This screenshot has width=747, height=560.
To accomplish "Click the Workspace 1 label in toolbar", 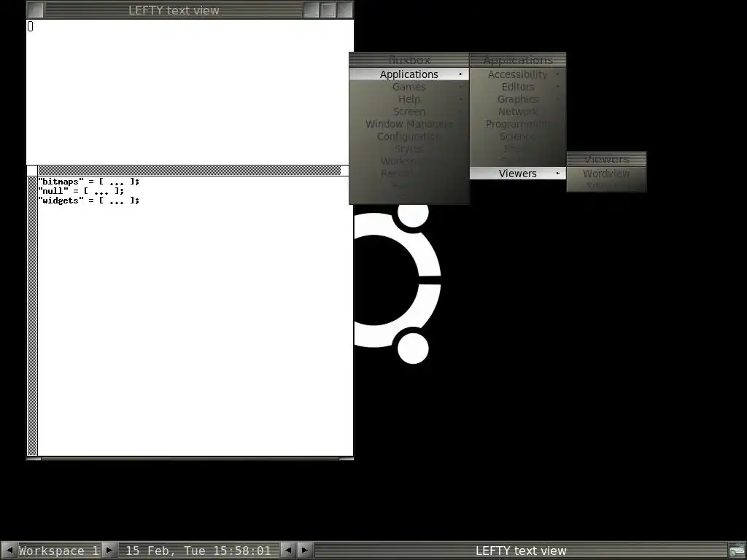I will 59,551.
